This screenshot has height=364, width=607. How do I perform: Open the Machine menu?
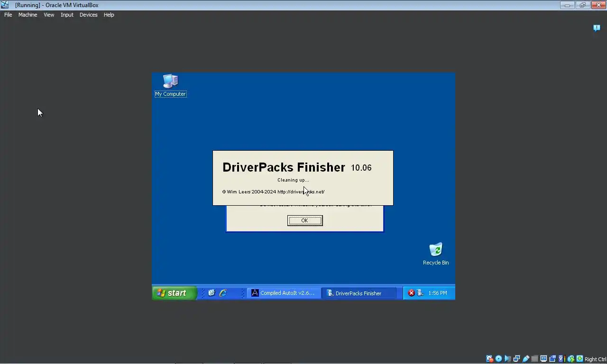[x=28, y=15]
